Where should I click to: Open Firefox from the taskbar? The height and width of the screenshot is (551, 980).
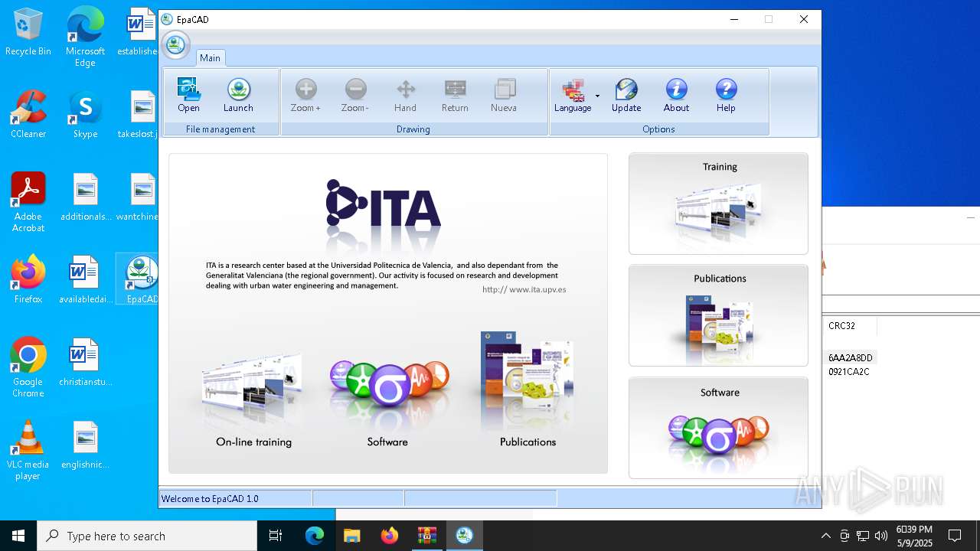tap(389, 536)
